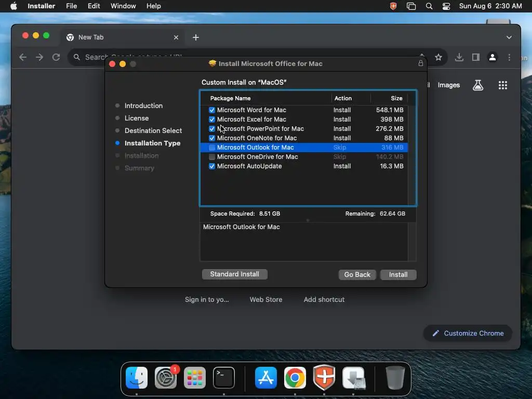
Task: Open Trash from the Dock
Action: [395, 377]
